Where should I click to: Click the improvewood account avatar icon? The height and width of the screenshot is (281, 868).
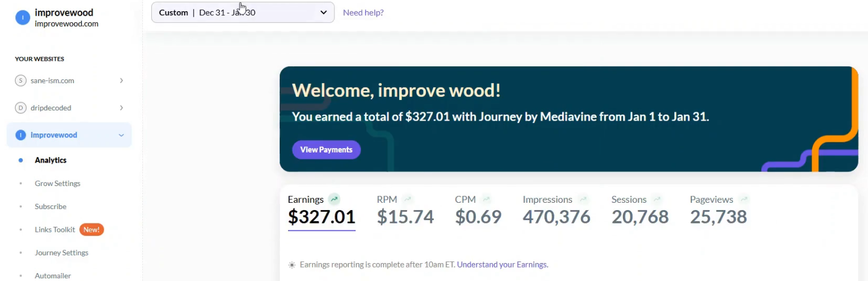22,18
